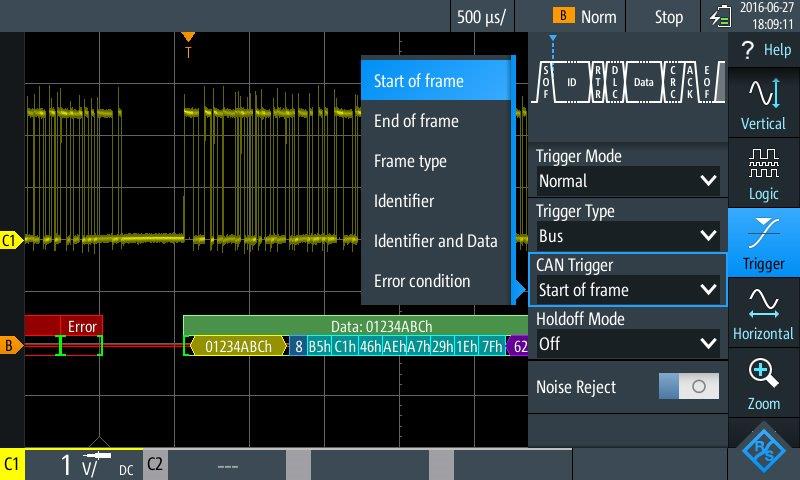Image resolution: width=800 pixels, height=480 pixels.
Task: Open the Vertical settings menu
Action: coord(763,105)
